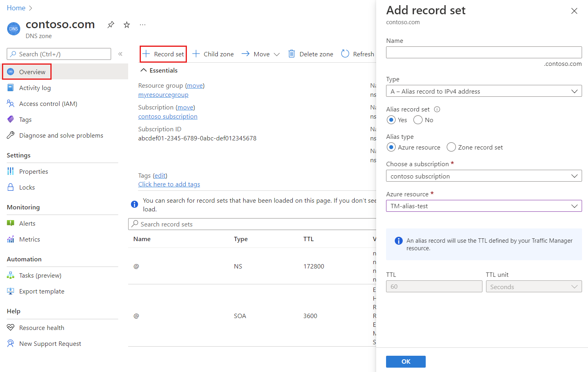Click the Home breadcrumb link
This screenshot has width=588, height=372.
(x=16, y=8)
